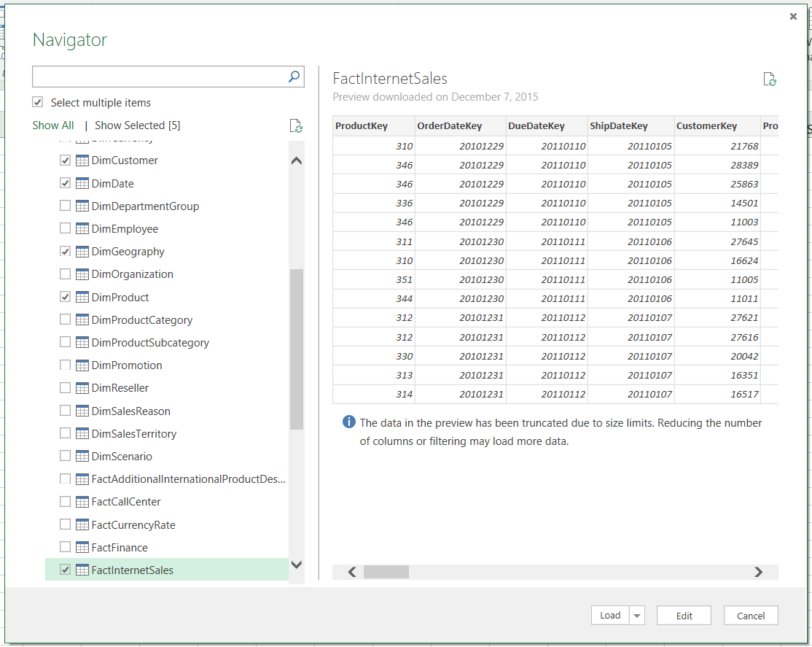Click the Edit button
Viewport: 812px width, 647px height.
click(x=684, y=616)
